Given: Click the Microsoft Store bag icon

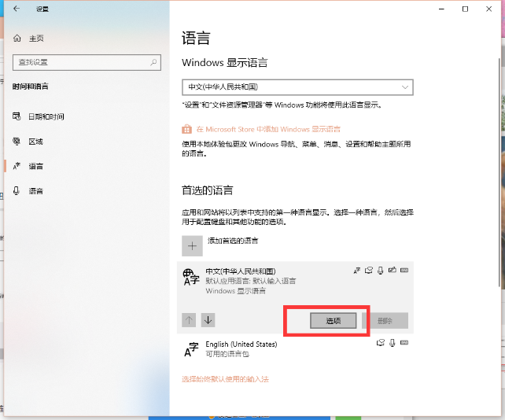Looking at the screenshot, I should coord(186,129).
